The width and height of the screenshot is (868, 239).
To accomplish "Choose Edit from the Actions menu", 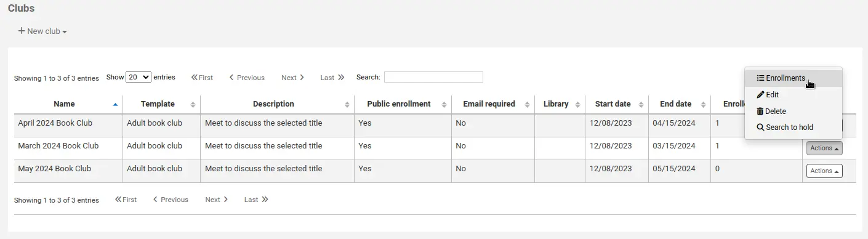I will pyautogui.click(x=793, y=95).
